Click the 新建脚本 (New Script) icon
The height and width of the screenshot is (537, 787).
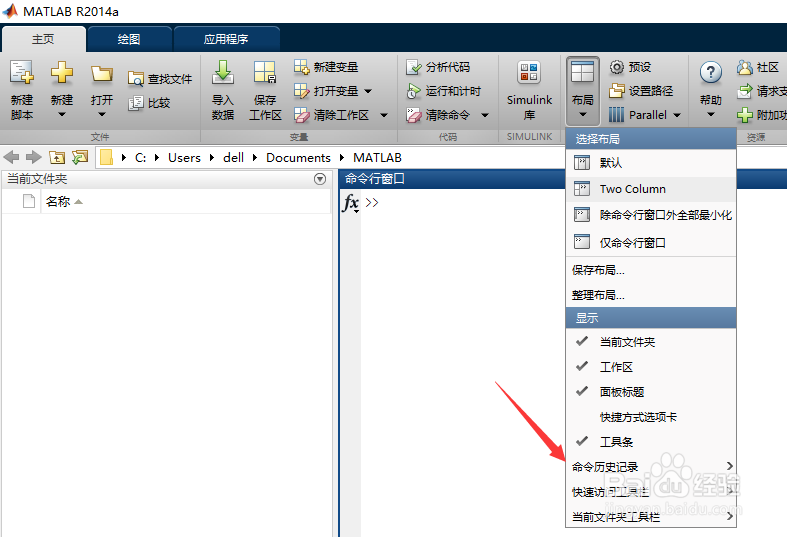coord(22,72)
